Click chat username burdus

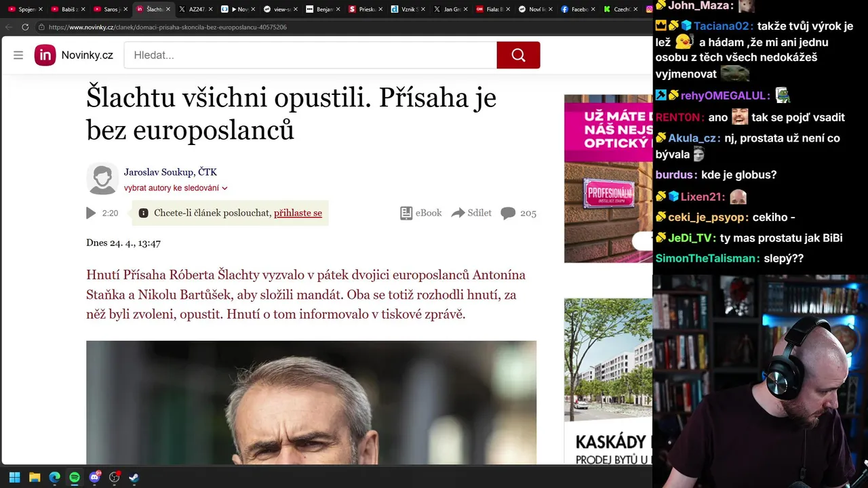click(674, 175)
